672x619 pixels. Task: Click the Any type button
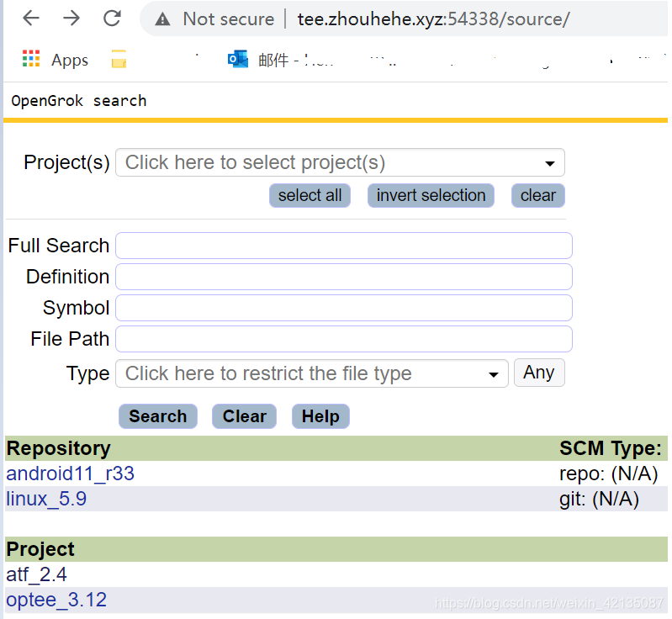coord(539,373)
